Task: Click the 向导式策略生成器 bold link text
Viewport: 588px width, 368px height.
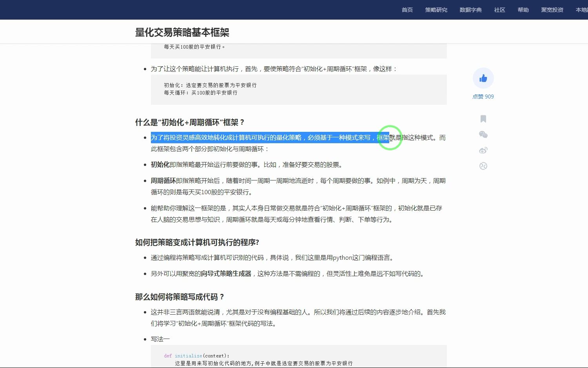Action: [226, 273]
